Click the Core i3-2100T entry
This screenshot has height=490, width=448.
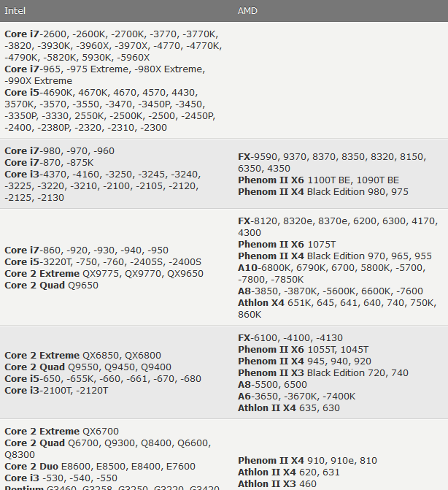(x=56, y=391)
